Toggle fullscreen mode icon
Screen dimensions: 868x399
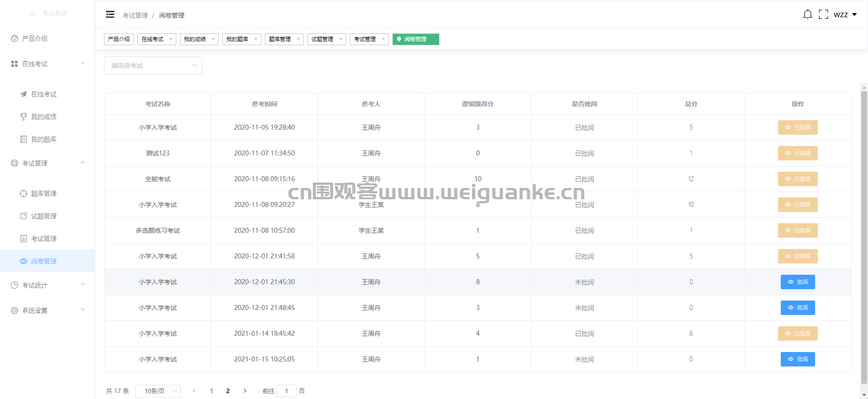click(824, 14)
